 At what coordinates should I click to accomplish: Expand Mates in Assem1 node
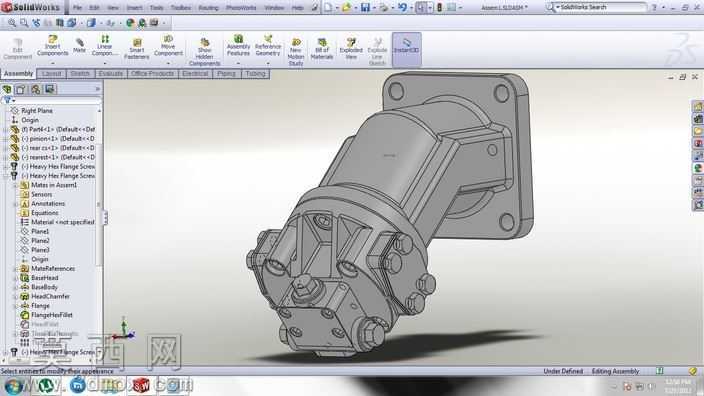point(15,185)
